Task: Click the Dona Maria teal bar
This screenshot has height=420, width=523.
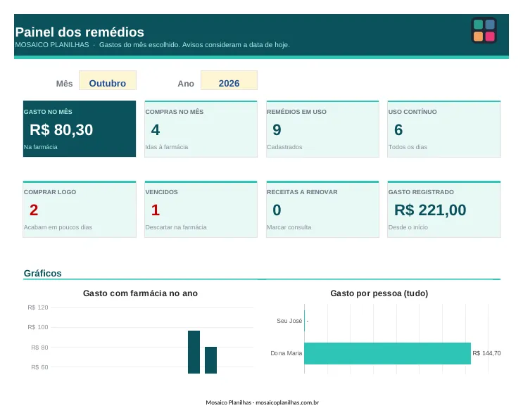Action: click(x=388, y=353)
